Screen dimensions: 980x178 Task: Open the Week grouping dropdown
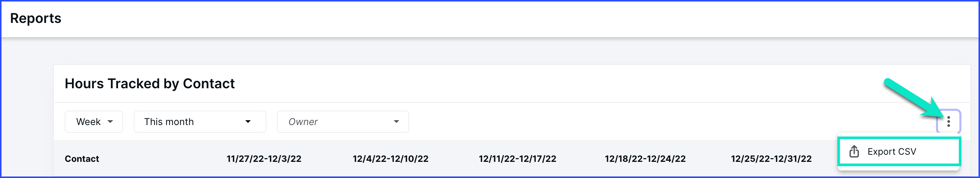click(94, 122)
